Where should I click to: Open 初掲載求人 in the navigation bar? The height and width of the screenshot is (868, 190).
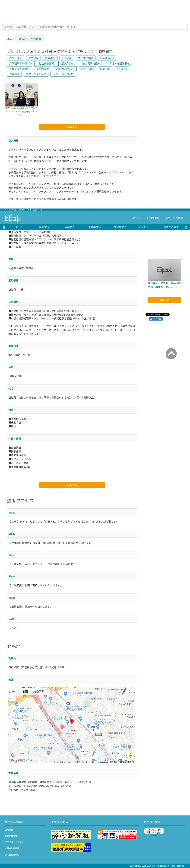95,227
